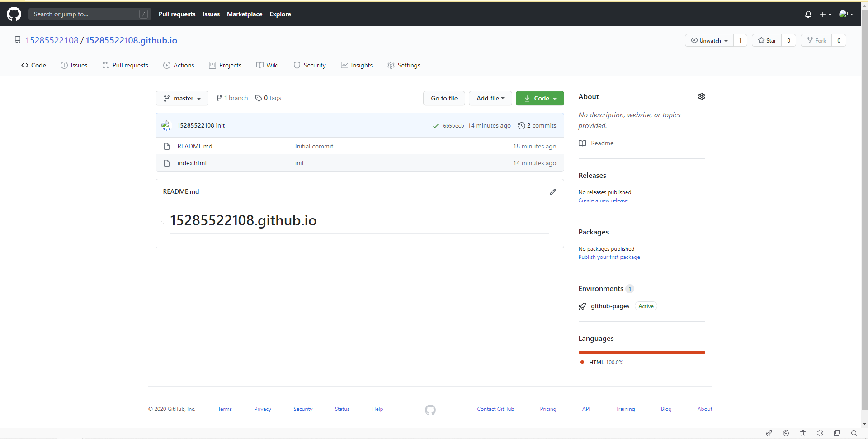
Task: Open the Privacy footer link
Action: tap(263, 409)
